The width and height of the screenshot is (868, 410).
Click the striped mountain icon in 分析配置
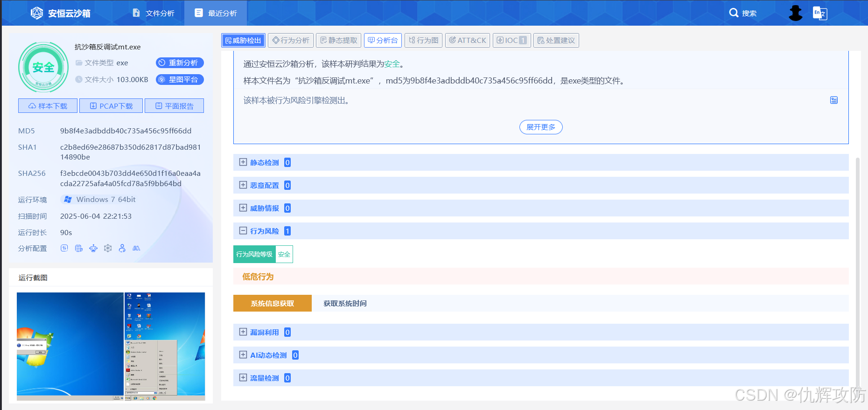(136, 248)
